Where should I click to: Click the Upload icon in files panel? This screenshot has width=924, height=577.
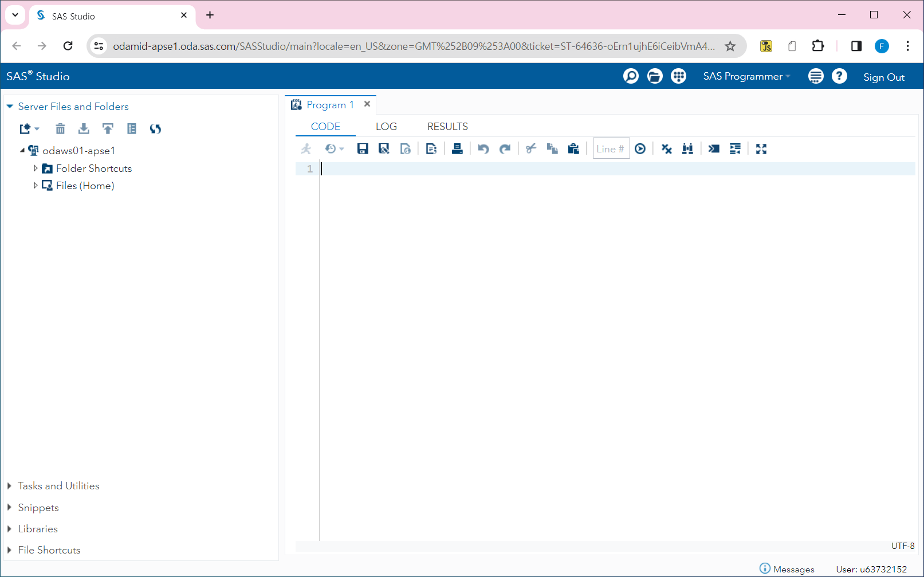pos(108,129)
